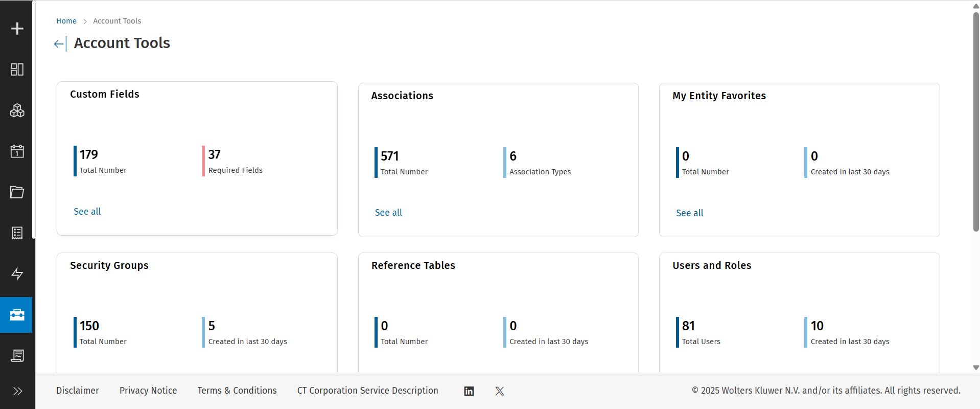See all Custom Fields
Viewport: 980px width, 409px height.
(x=87, y=212)
